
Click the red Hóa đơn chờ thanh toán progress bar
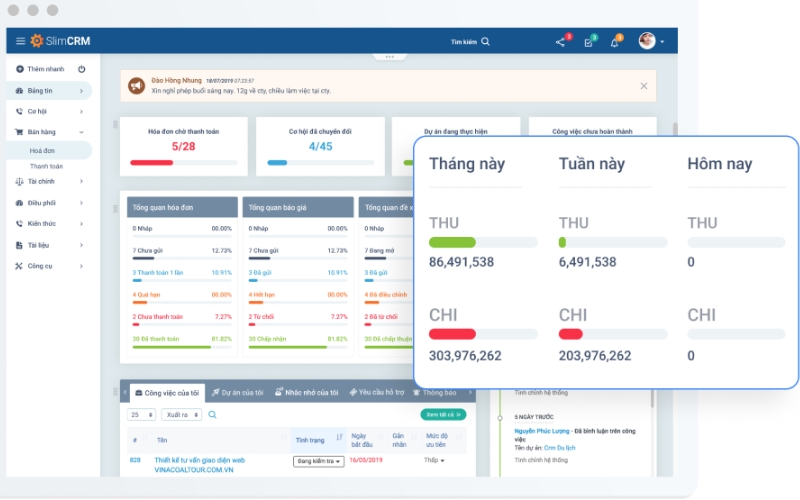pyautogui.click(x=152, y=163)
